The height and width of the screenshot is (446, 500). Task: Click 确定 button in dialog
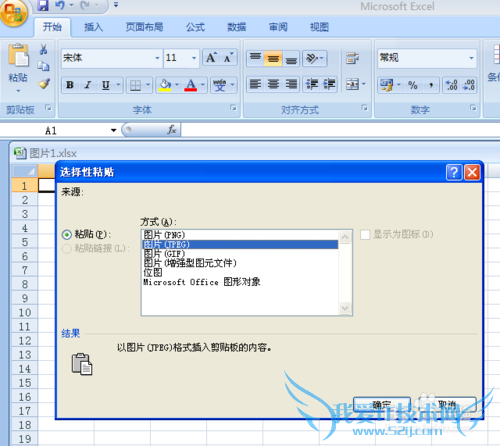(382, 404)
